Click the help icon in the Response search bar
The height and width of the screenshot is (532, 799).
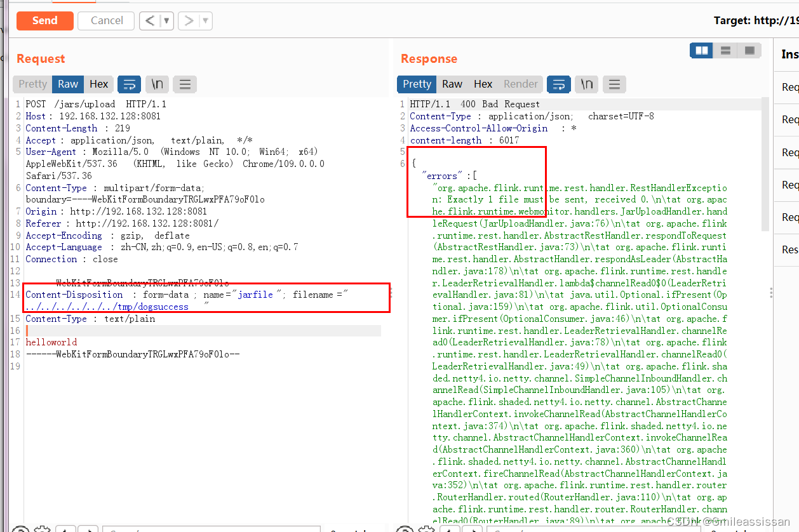[405, 528]
